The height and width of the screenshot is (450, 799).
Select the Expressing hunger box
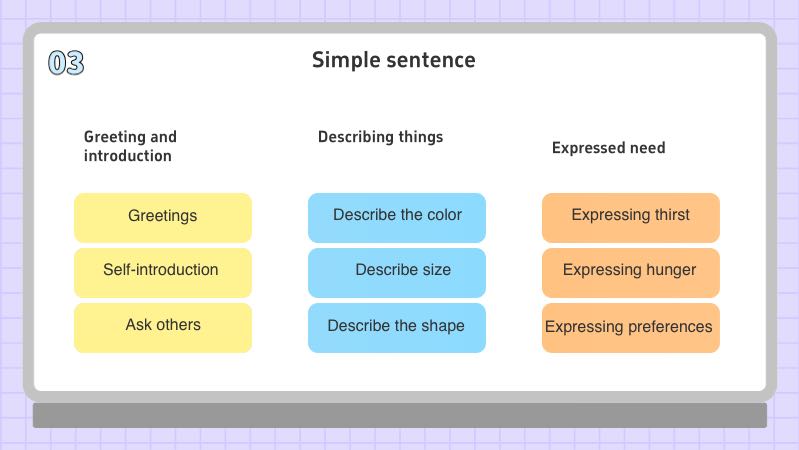630,271
